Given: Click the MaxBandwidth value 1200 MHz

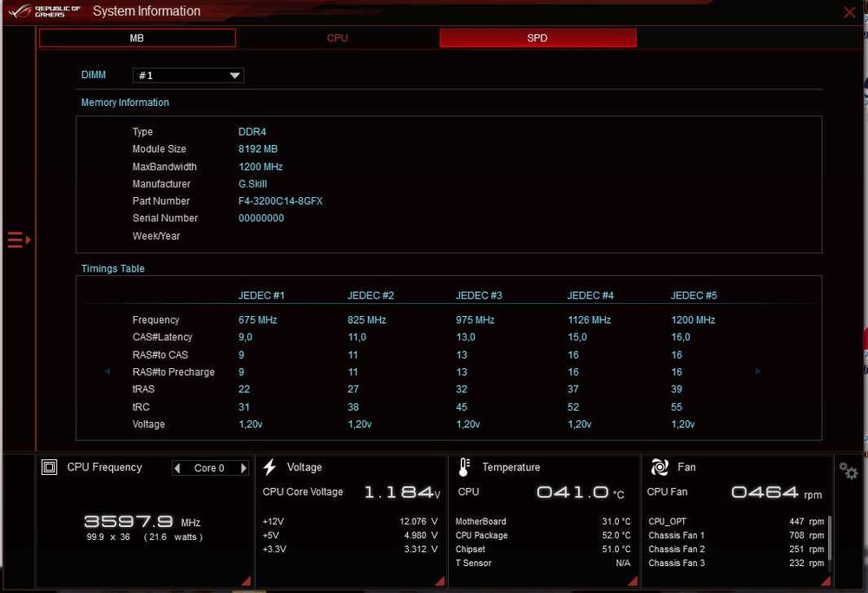Looking at the screenshot, I should (260, 167).
